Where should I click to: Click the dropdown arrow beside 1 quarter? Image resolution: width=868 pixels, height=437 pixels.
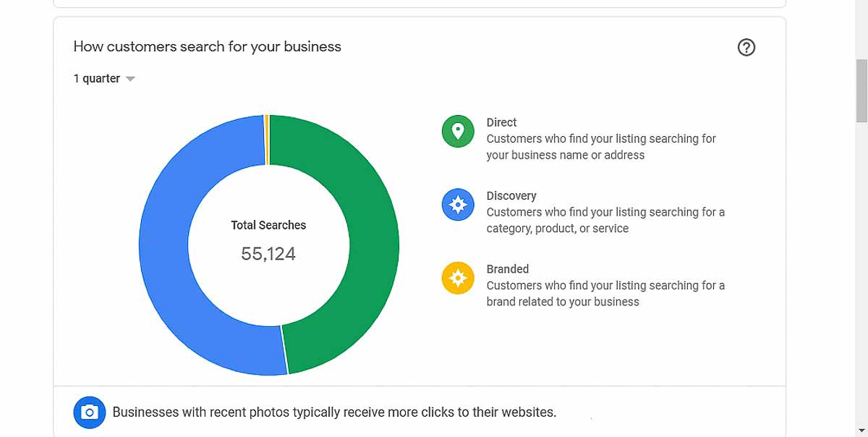130,79
